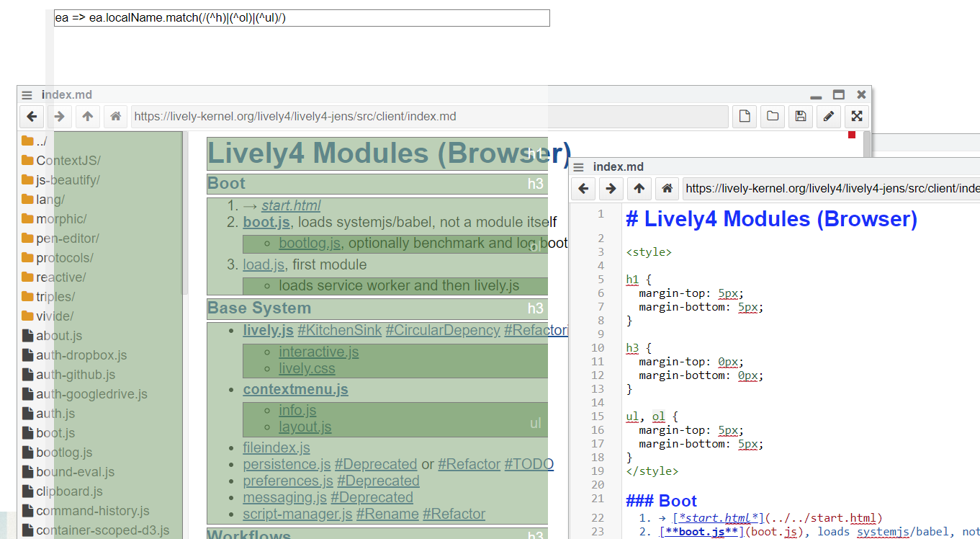The height and width of the screenshot is (539, 980).
Task: Click the URL field in left window
Action: (429, 117)
